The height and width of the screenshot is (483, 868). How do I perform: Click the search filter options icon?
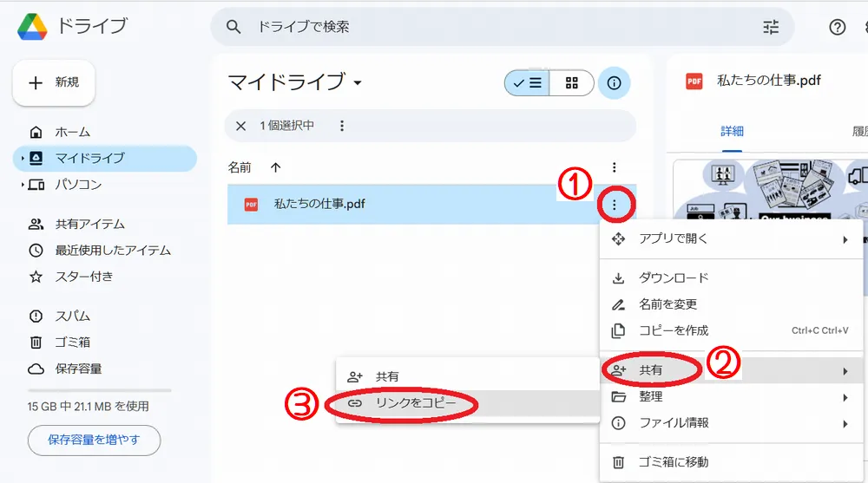771,27
